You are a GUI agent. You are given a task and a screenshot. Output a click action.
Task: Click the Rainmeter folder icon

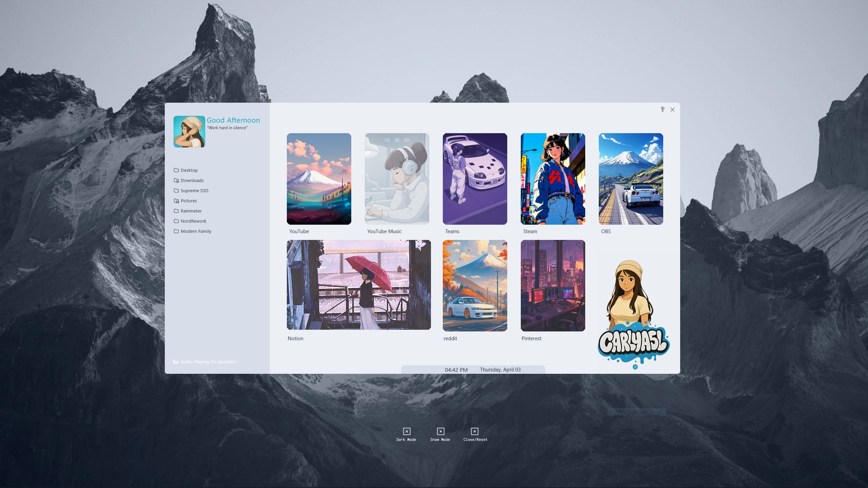click(x=176, y=211)
